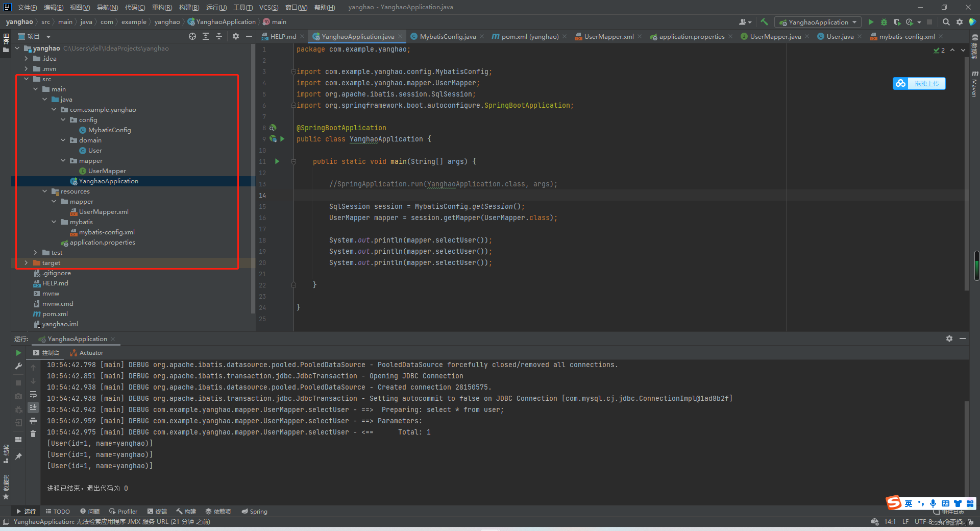Switch to the MybatisConfig.java tab
The height and width of the screenshot is (531, 980).
[x=447, y=36]
